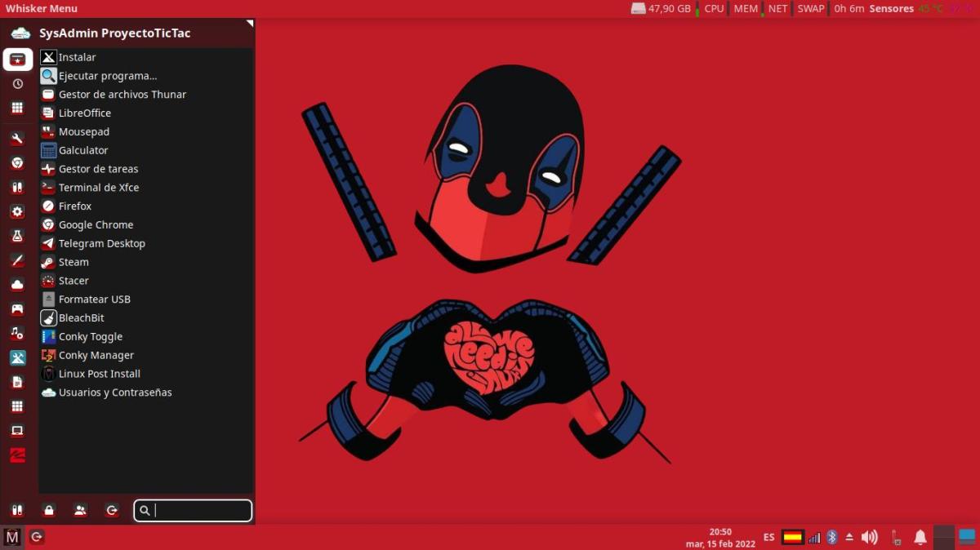Viewport: 980px width, 550px height.
Task: Expand the eject removable drives arrow
Action: [849, 537]
